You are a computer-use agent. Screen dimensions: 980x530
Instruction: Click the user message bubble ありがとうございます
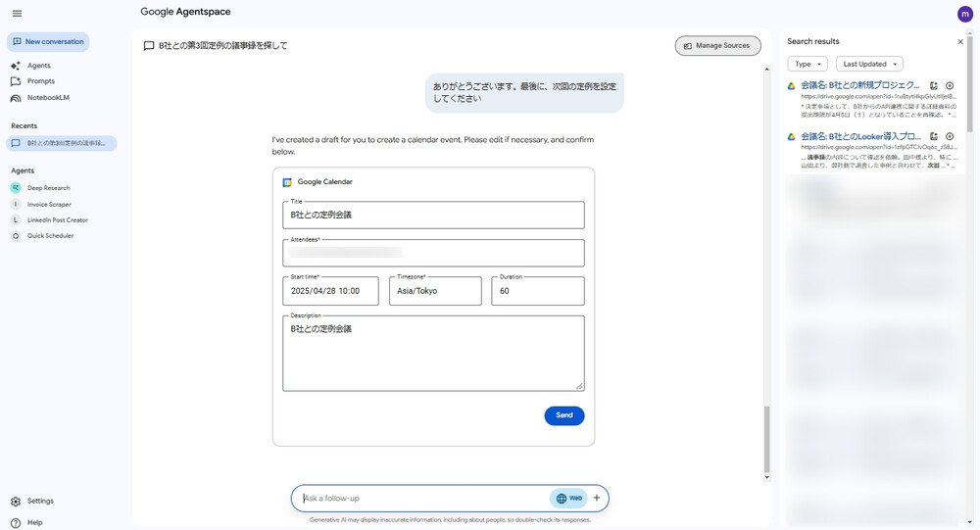pyautogui.click(x=524, y=92)
